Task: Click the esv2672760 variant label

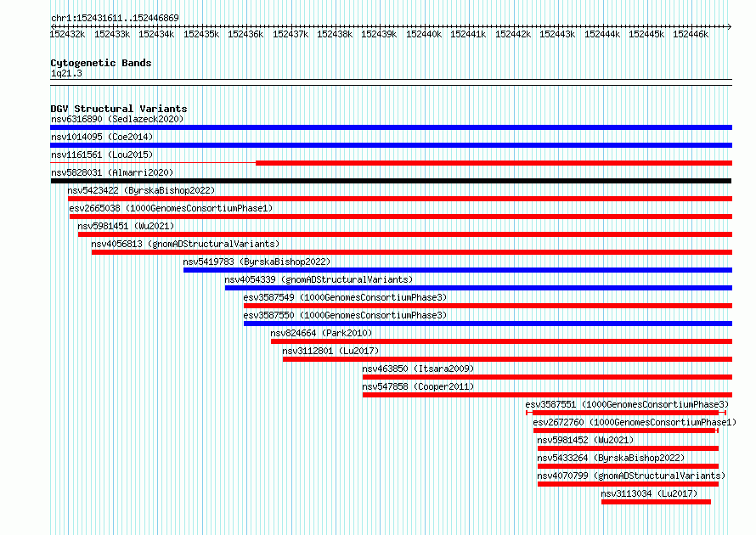Action: pos(635,422)
